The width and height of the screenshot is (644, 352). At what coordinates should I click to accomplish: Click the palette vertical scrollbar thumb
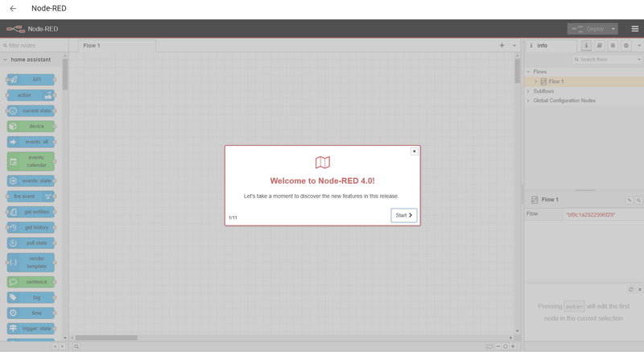pos(65,74)
